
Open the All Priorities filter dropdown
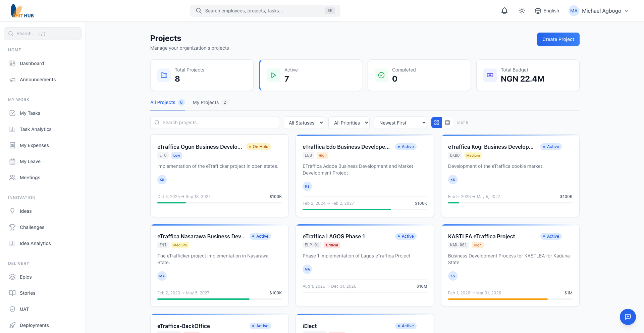click(x=349, y=123)
